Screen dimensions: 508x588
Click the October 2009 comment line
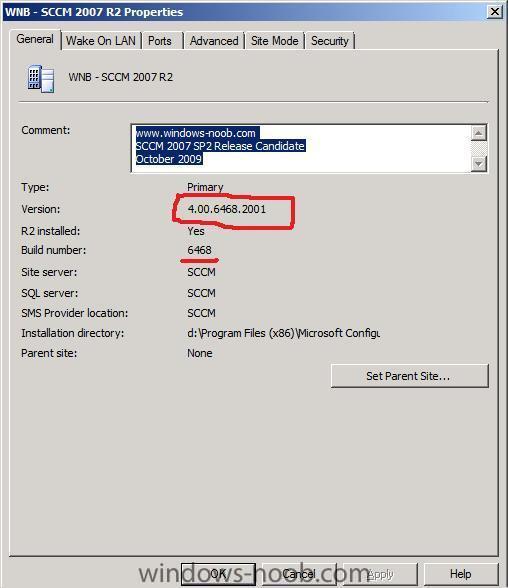169,159
